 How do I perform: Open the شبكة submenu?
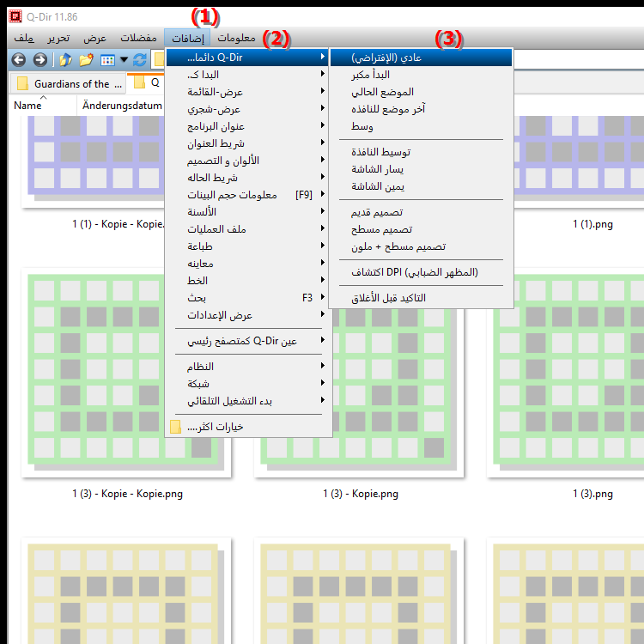(x=247, y=384)
